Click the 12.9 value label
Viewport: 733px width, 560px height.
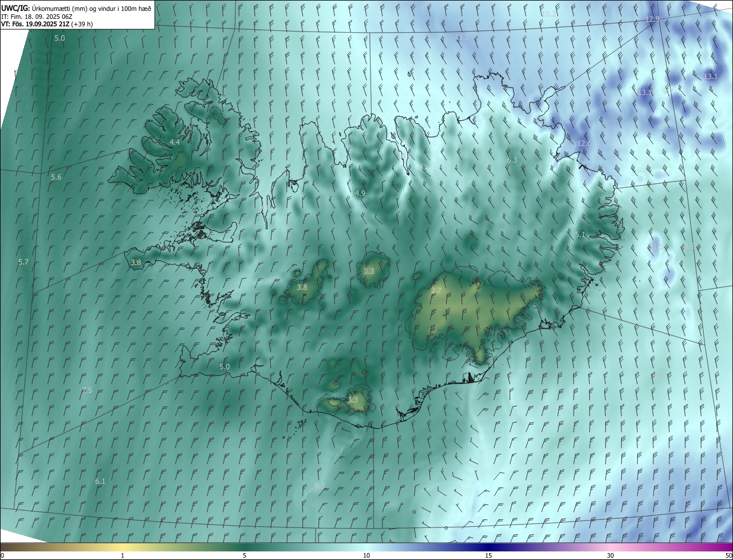pyautogui.click(x=652, y=19)
